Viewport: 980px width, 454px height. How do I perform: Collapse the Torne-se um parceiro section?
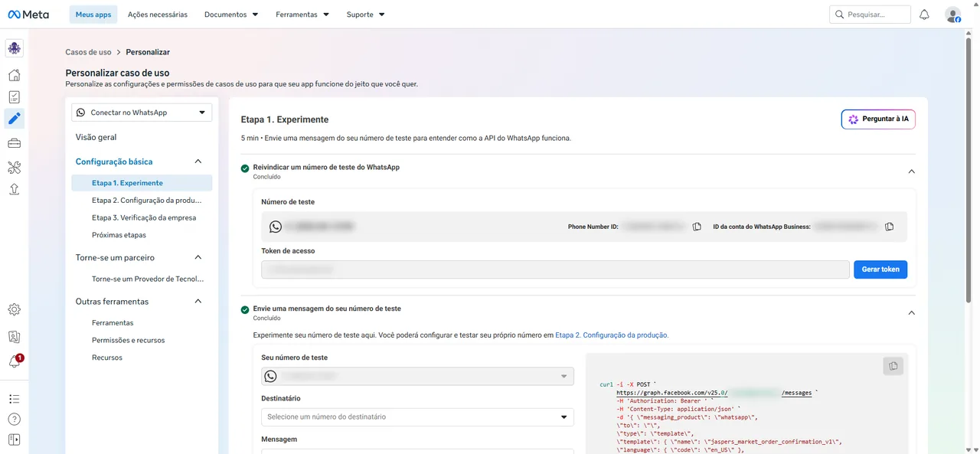pyautogui.click(x=198, y=257)
